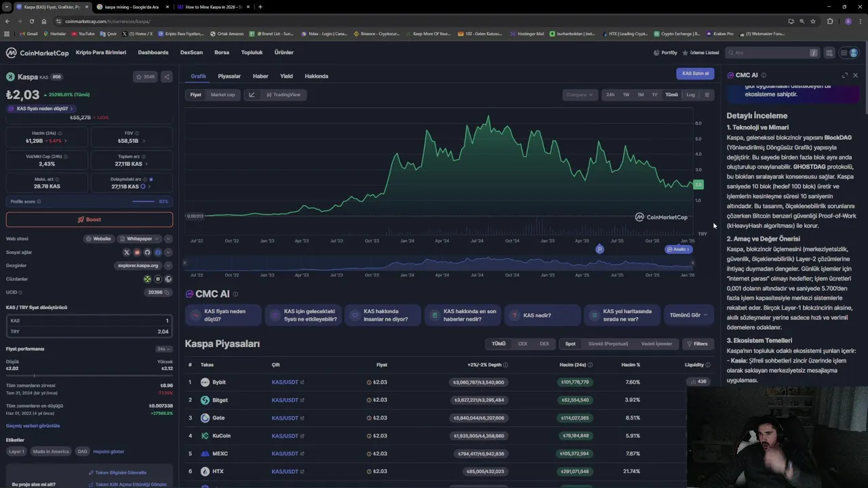The image size is (868, 488).
Task: Expand CMC AI panel to full size
Action: click(x=845, y=75)
